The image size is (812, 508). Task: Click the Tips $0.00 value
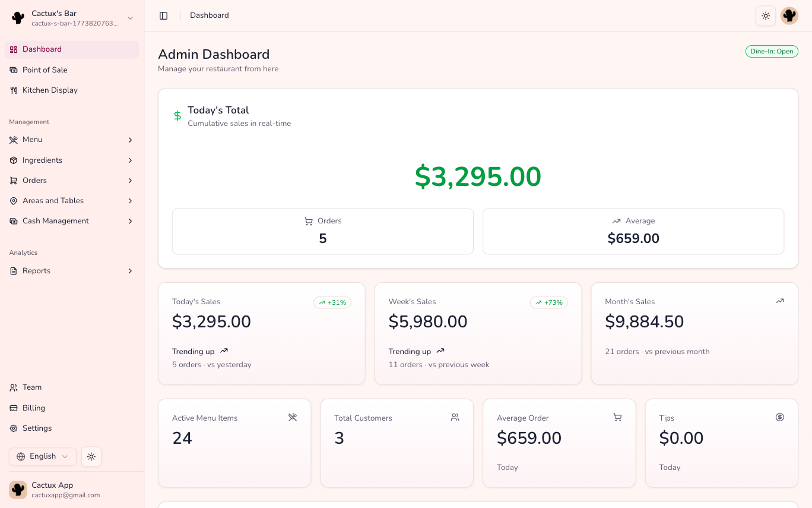681,438
